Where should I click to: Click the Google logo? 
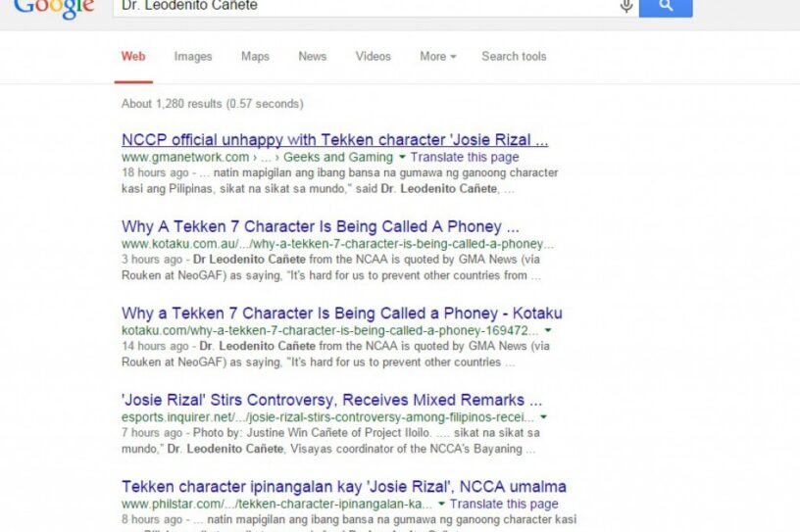pos(54,9)
